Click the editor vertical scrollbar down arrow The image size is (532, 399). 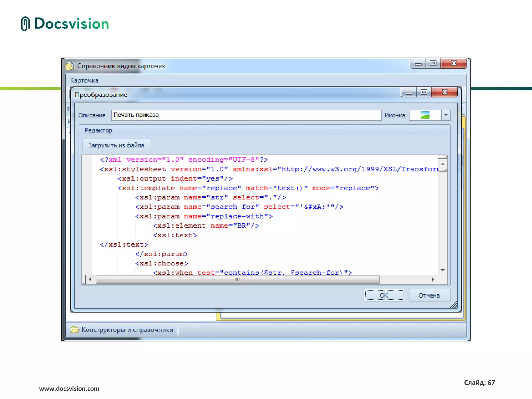pos(443,271)
